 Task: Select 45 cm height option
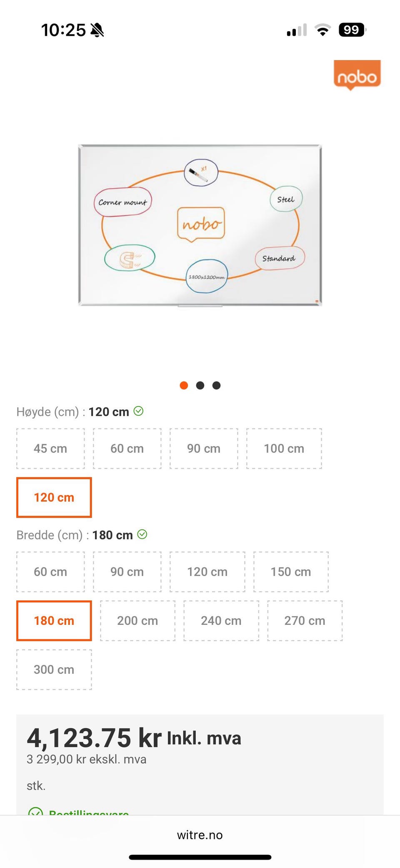click(x=50, y=448)
